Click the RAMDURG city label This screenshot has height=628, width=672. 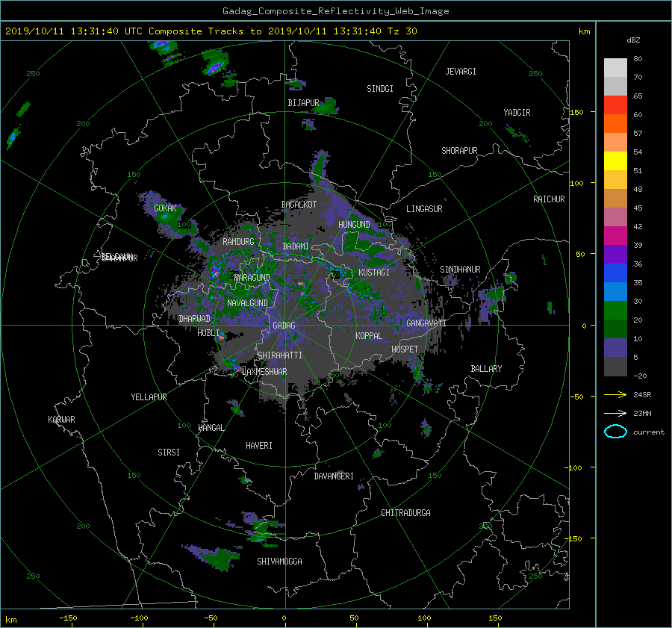238,242
